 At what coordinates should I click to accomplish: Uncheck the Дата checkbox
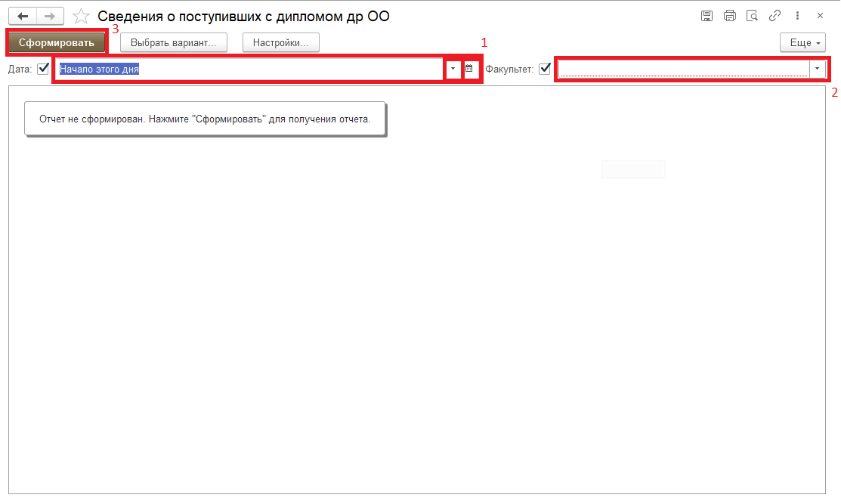pos(43,69)
